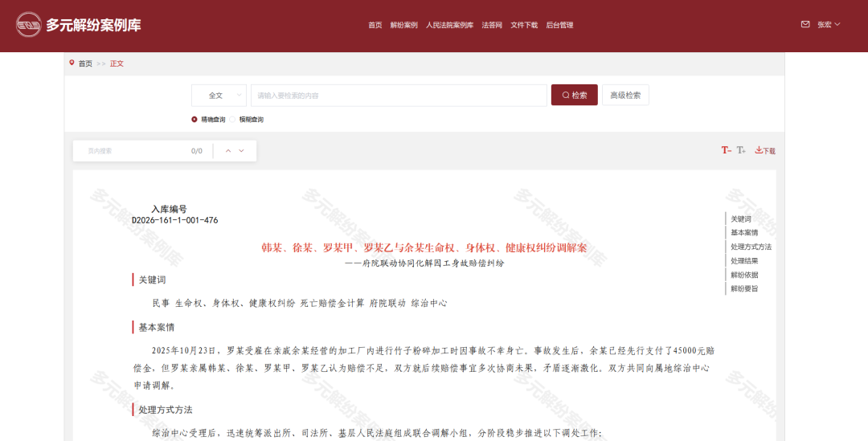The width and height of the screenshot is (868, 441).
Task: Click 正文 breadcrumb item
Action: click(117, 63)
